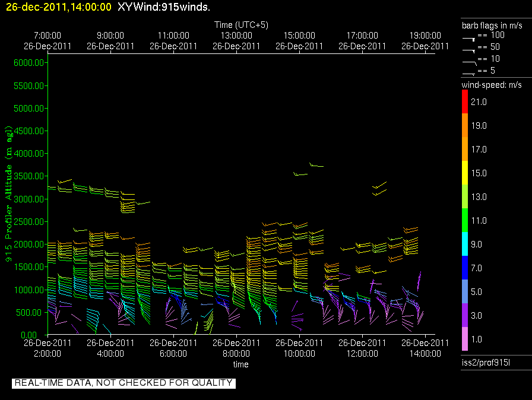Click the 'iss2/prof915l' source label
This screenshot has height=400, width=532.
click(x=486, y=363)
